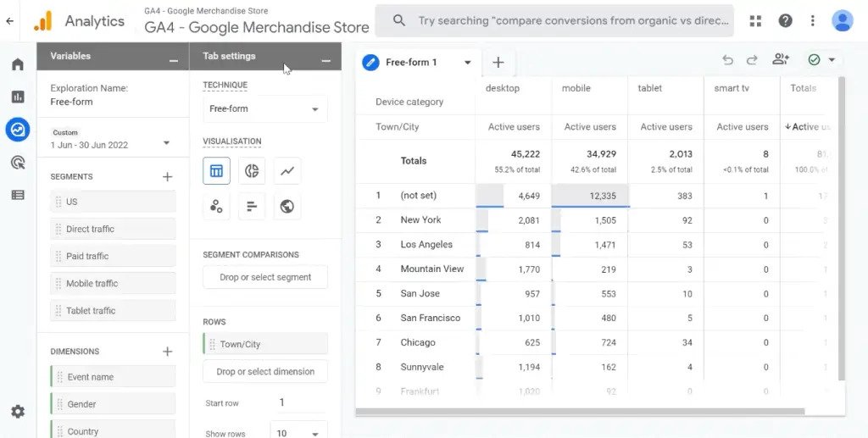This screenshot has width=868, height=438.
Task: Open the Google apps grid icon
Action: coord(755,21)
